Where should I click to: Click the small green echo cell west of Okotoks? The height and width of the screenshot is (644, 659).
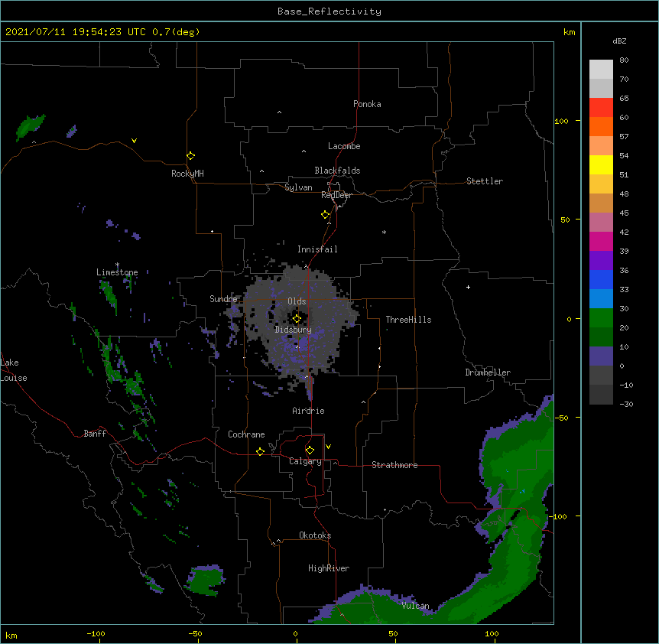point(206,581)
